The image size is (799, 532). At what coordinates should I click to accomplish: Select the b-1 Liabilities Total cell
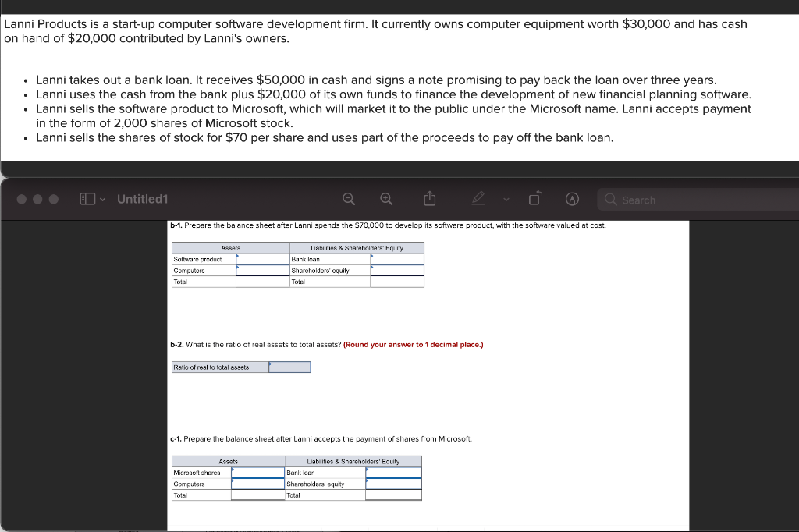[x=397, y=282]
